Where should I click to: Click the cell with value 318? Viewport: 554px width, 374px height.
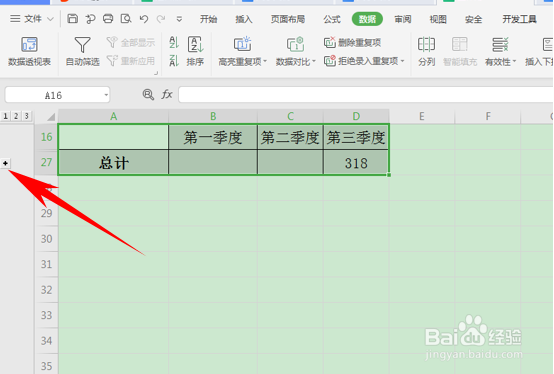tap(356, 162)
